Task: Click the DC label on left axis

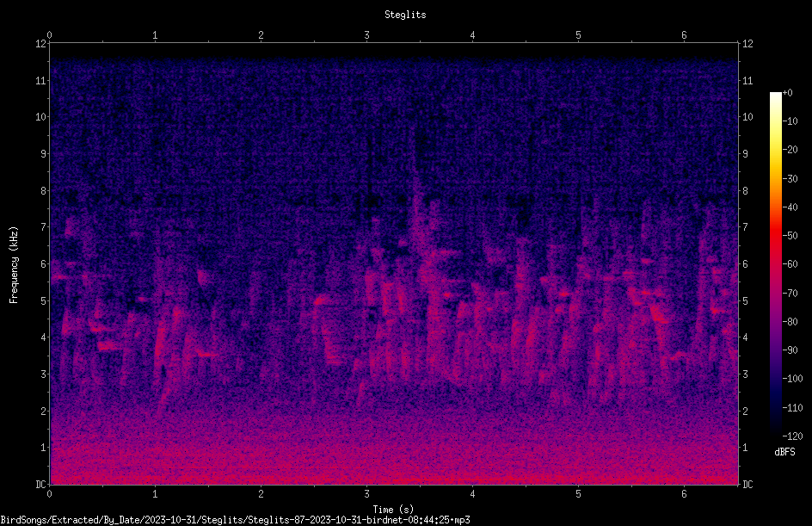Action: (x=40, y=484)
